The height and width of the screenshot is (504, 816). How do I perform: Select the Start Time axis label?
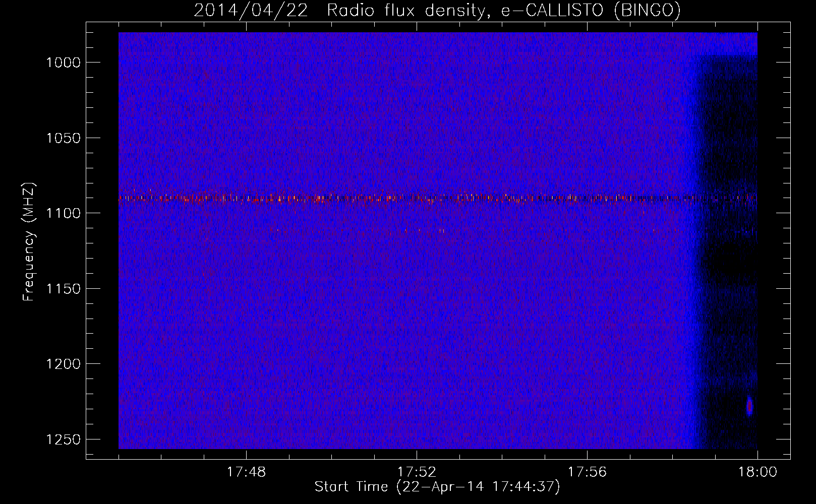[x=437, y=487]
